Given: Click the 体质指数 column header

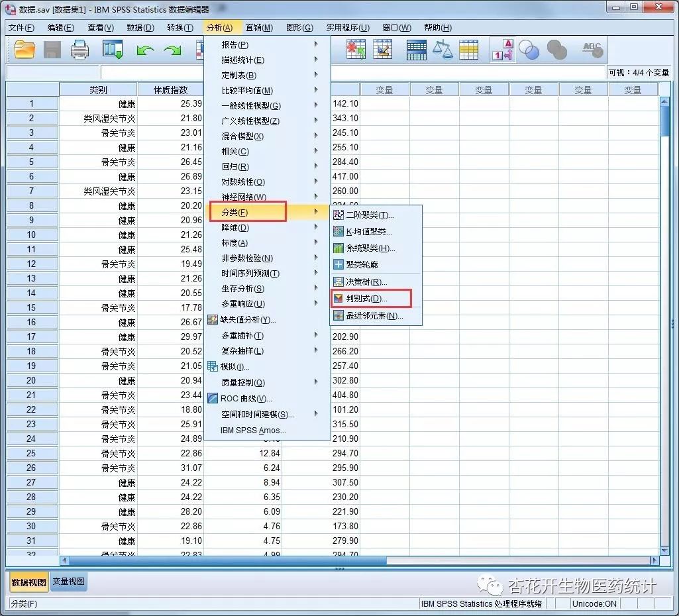Looking at the screenshot, I should coord(171,89).
